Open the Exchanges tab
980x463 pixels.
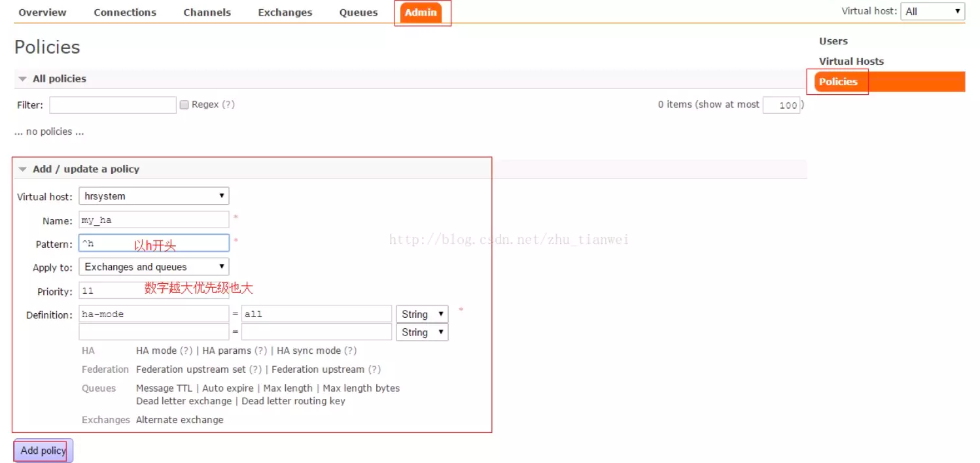[285, 12]
